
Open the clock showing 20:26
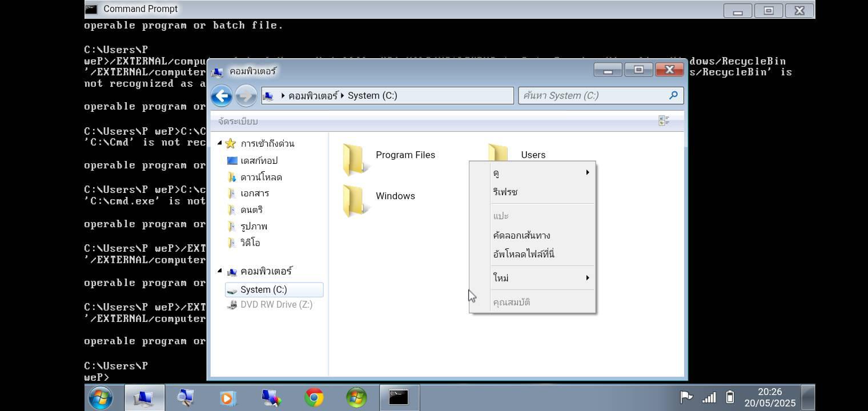[x=769, y=397]
